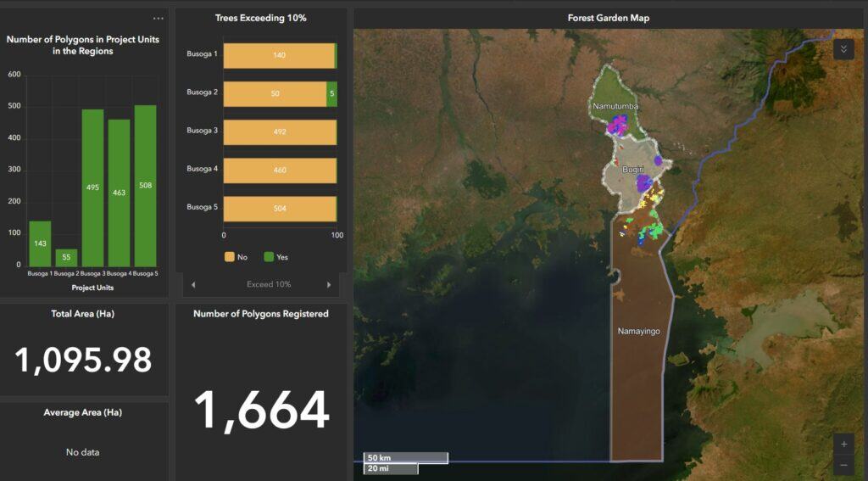Click the Namayingo region label on map

(638, 331)
